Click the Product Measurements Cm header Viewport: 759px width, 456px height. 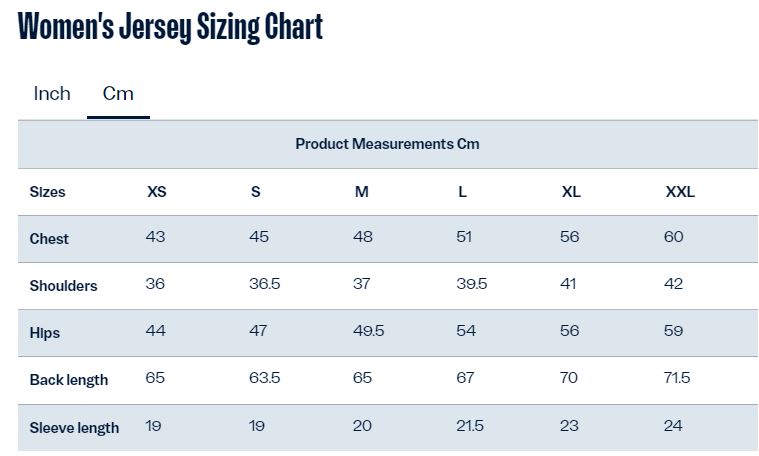[387, 144]
